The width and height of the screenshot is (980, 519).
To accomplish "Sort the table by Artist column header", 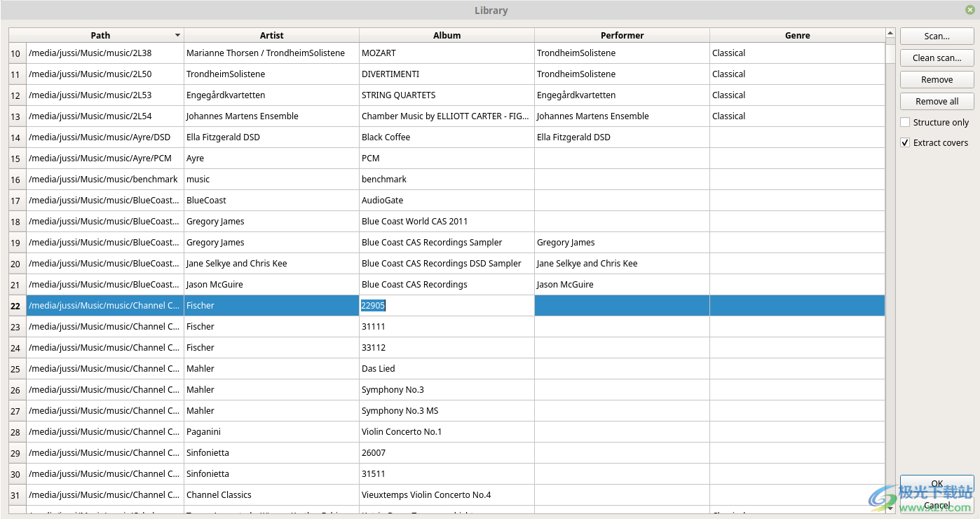I will (272, 36).
